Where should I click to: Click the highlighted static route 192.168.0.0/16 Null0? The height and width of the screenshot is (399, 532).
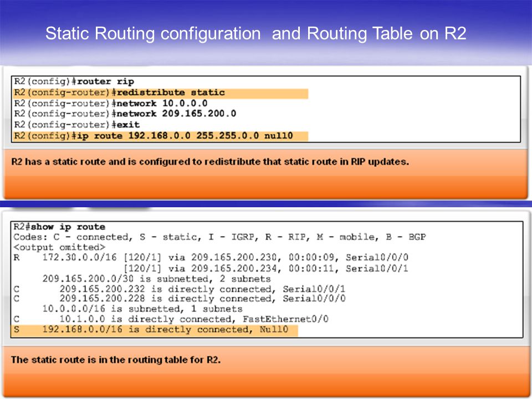(x=155, y=330)
